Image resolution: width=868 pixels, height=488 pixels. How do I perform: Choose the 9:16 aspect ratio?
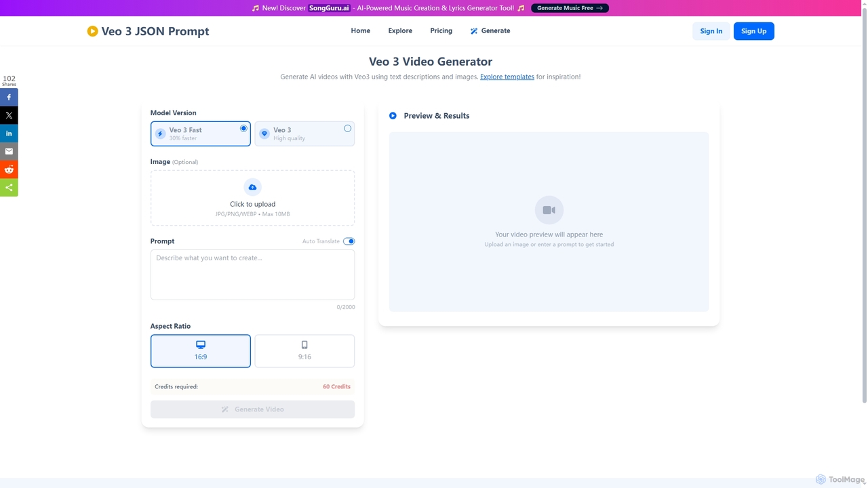point(304,351)
